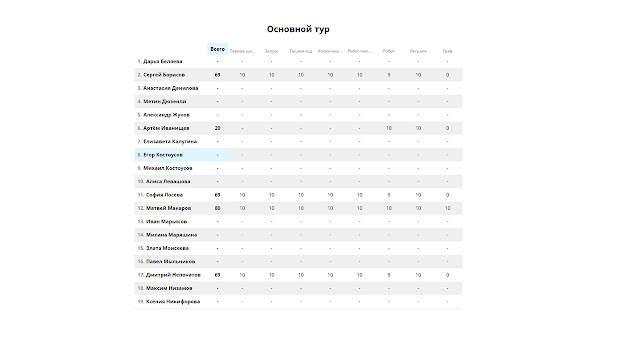The height and width of the screenshot is (360, 640).
Task: Click total score 69 for София Лосева
Action: [217, 195]
